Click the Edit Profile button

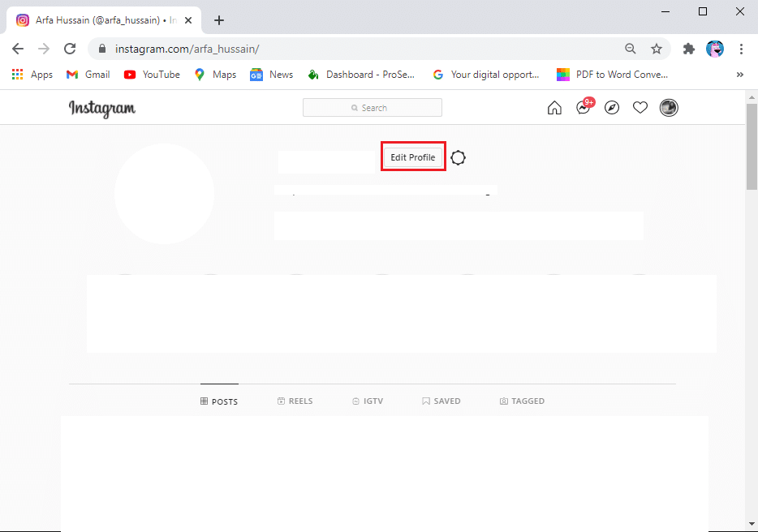413,157
